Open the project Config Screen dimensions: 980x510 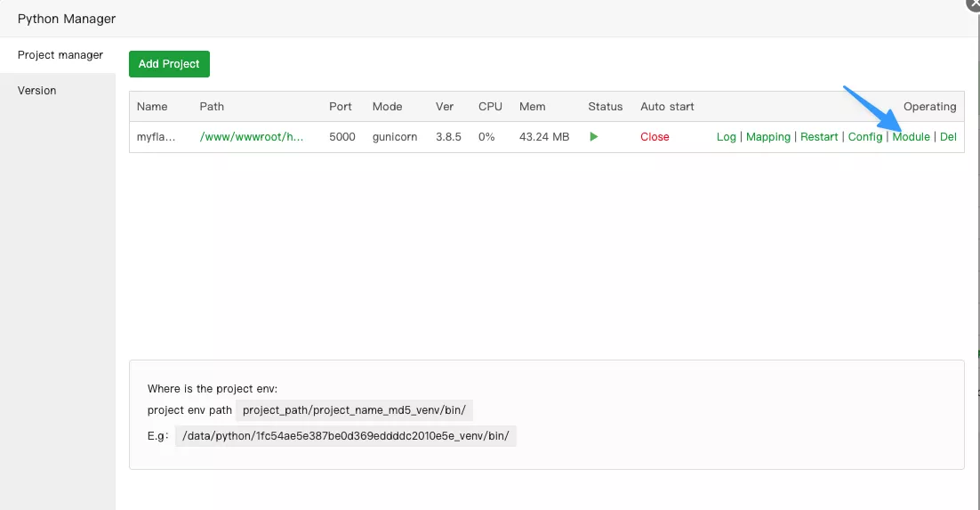tap(864, 137)
